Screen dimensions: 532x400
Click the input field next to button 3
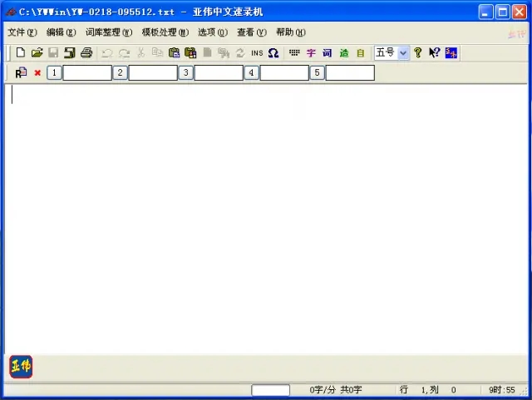(x=219, y=72)
